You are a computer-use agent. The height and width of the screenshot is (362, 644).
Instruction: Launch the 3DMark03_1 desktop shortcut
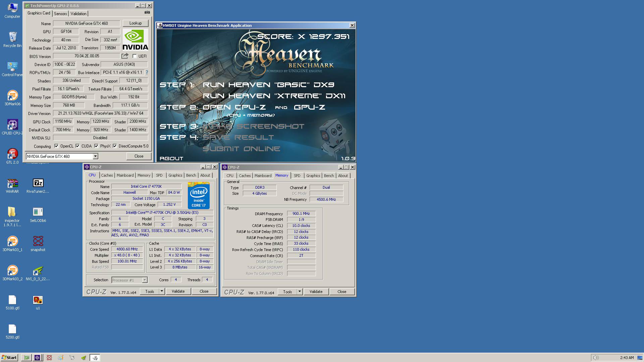tap(12, 244)
